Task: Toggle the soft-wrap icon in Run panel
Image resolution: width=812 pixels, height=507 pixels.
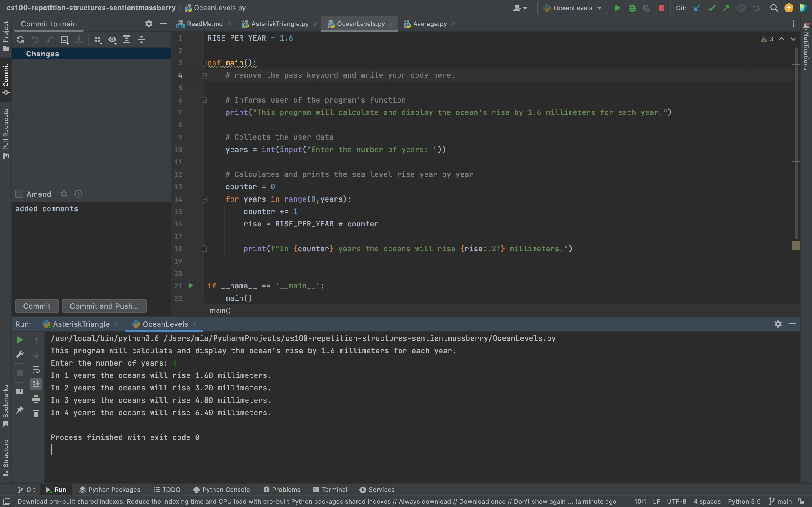Action: tap(36, 370)
